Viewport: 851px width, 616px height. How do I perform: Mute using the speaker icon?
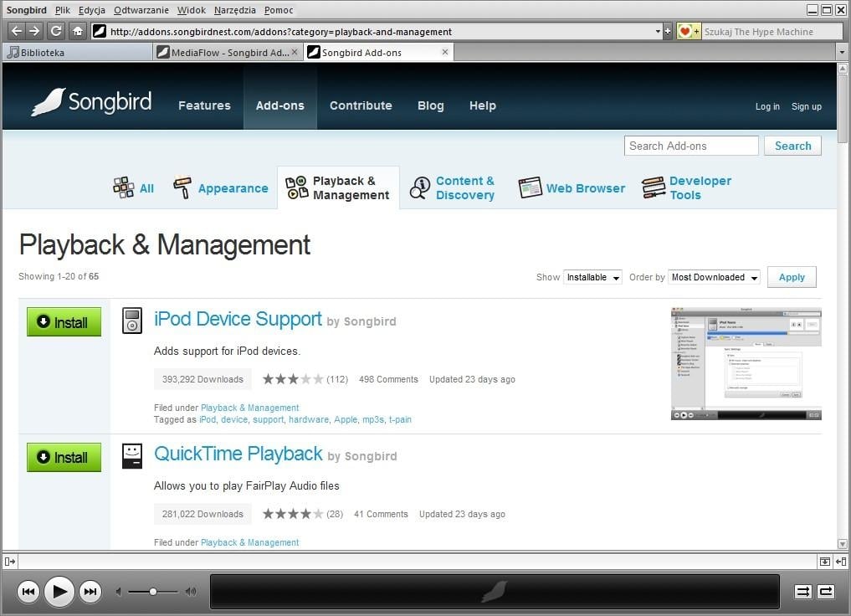pyautogui.click(x=119, y=592)
